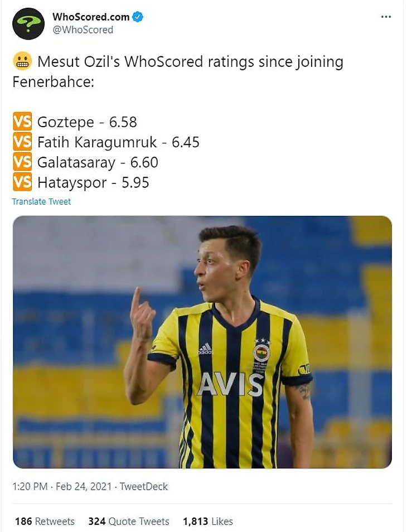Screen dimensions: 407x532
Task: Open the WhoScored profile avatar
Action: coord(28,24)
